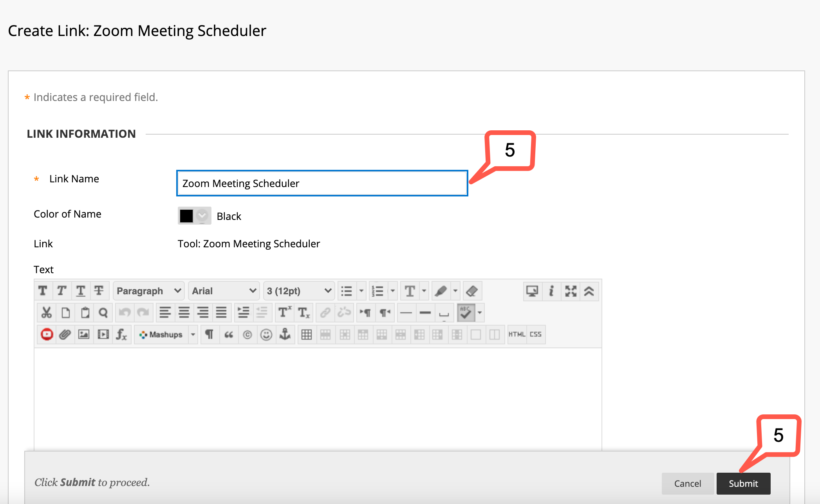
Task: Open the CSS editor
Action: 536,335
